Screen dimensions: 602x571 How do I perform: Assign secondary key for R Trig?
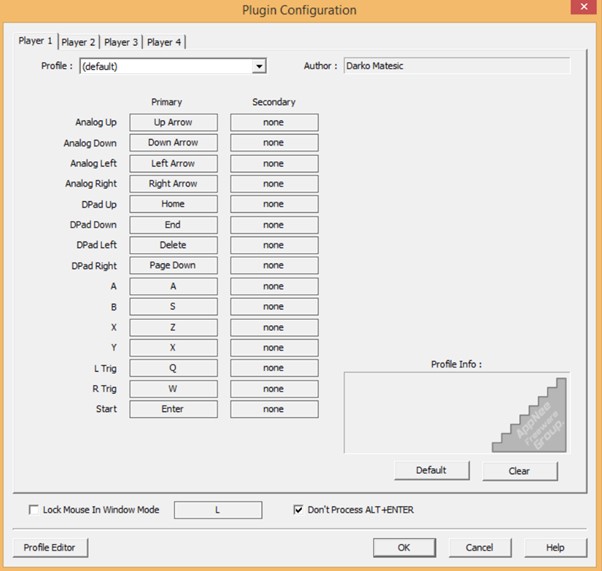[274, 389]
